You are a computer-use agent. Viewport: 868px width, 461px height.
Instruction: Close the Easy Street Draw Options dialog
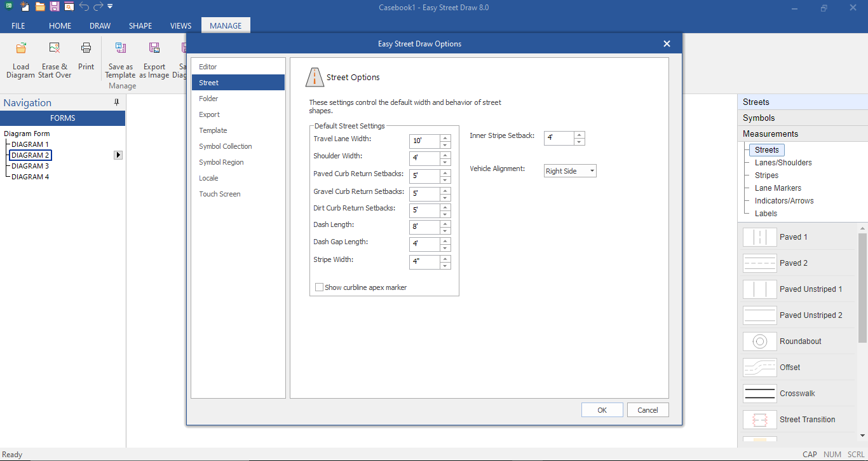click(x=667, y=44)
